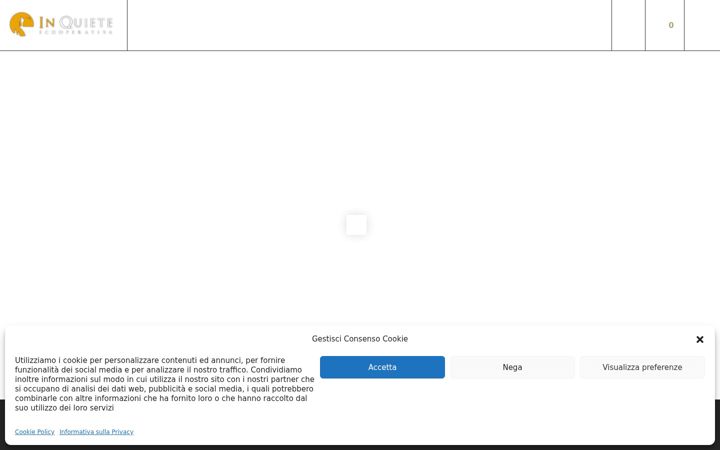
Task: Open the Cookie Policy link
Action: [34, 432]
